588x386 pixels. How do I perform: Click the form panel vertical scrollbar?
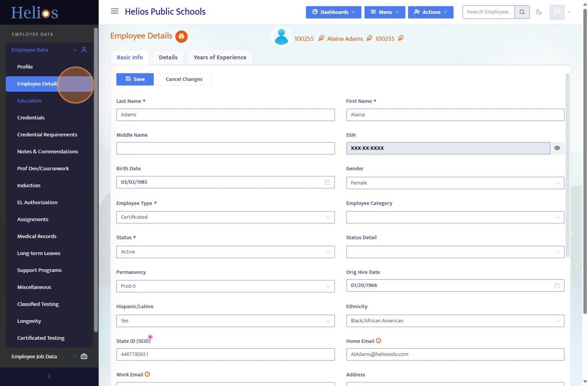[x=568, y=165]
